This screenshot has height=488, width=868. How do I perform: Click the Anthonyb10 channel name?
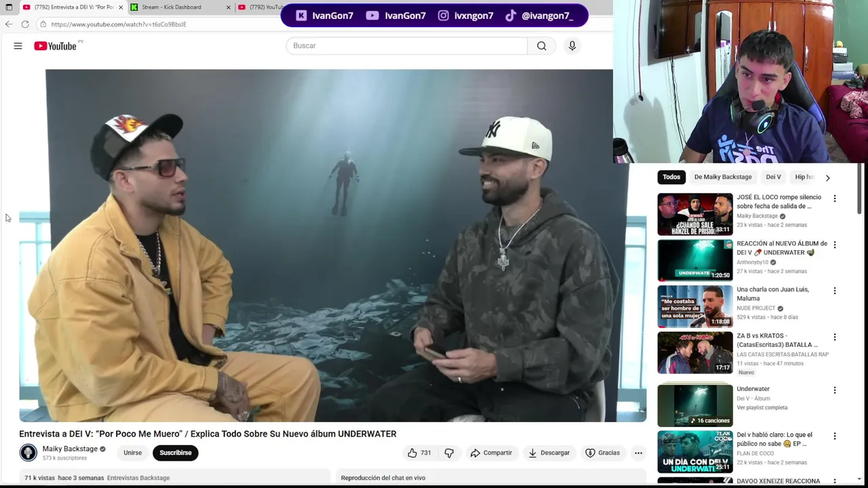pyautogui.click(x=752, y=262)
